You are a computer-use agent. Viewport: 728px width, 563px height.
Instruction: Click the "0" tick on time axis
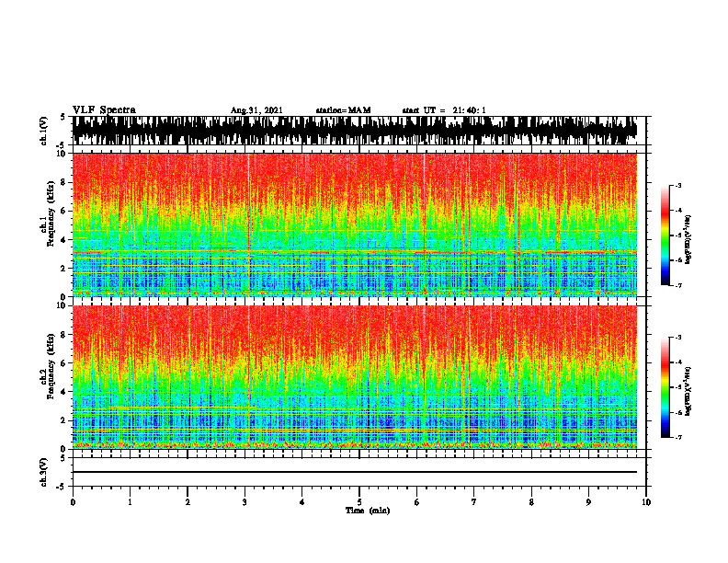[73, 502]
